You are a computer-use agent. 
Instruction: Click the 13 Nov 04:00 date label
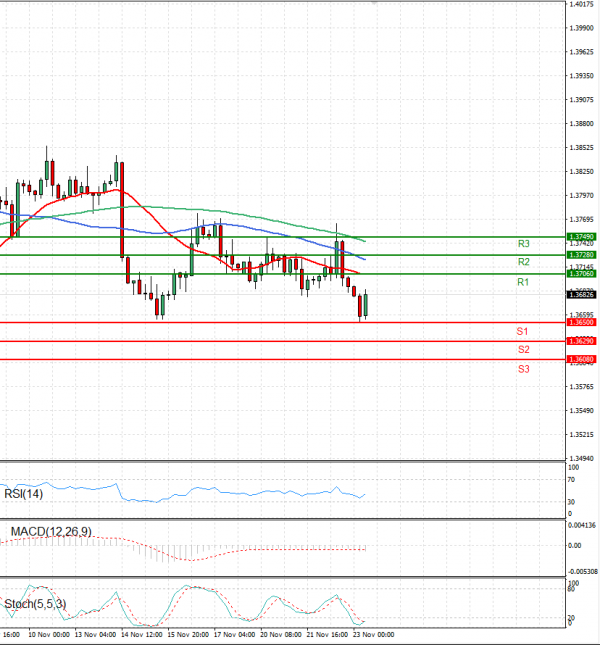click(x=95, y=635)
